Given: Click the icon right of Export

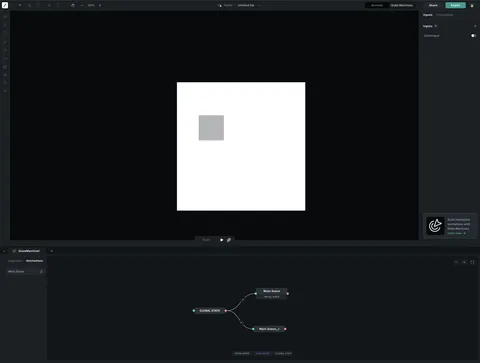Looking at the screenshot, I should coord(472,5).
